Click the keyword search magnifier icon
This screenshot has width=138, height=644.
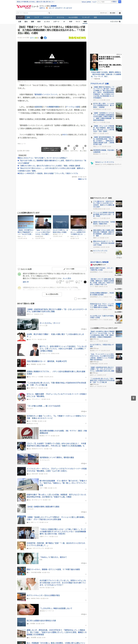coord(49,13)
